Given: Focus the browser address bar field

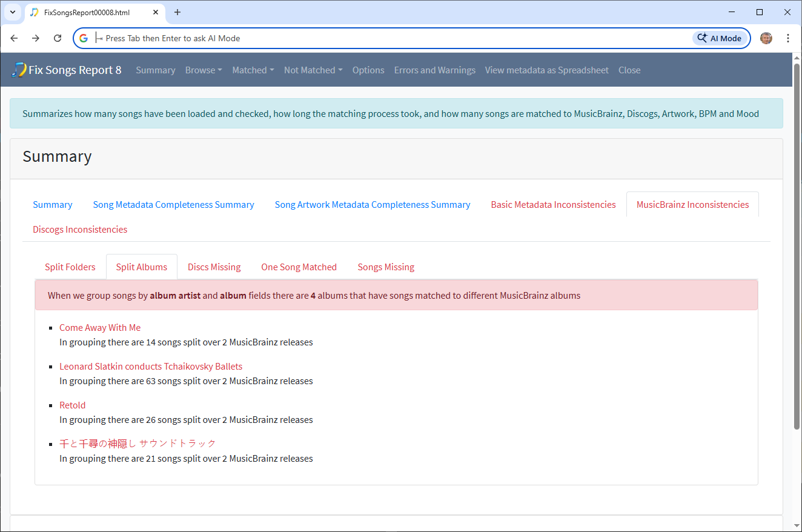Looking at the screenshot, I should [x=394, y=38].
